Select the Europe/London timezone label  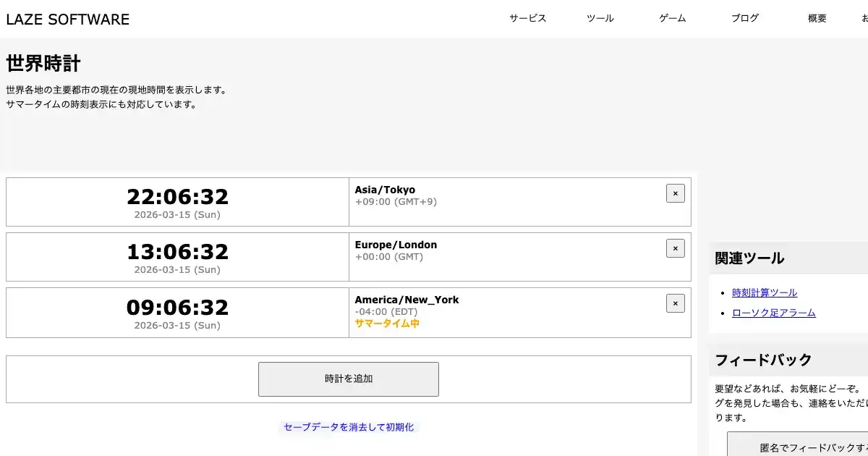(396, 245)
